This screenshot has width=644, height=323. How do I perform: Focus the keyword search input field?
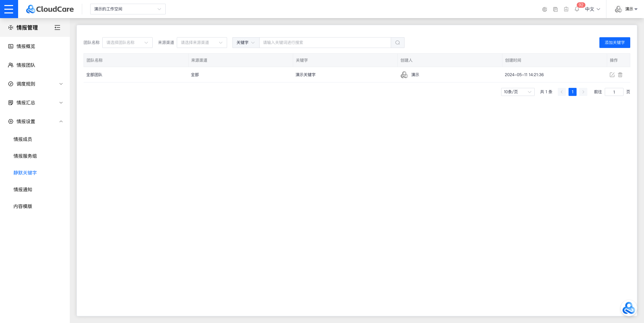(x=325, y=43)
